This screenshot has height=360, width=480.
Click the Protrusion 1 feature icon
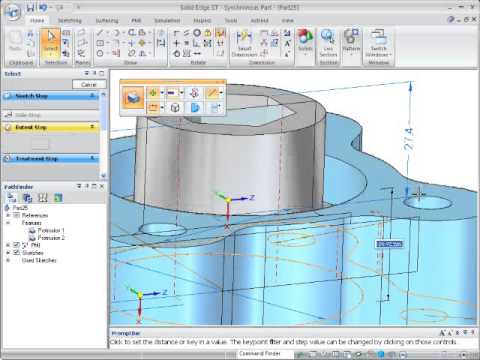(x=32, y=230)
